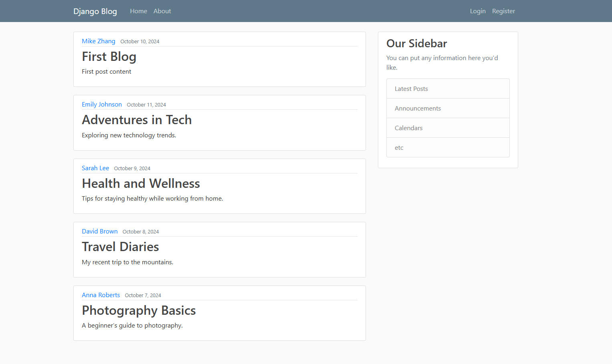Click the Django Blog brand link
Screen dimensions: 612x364
(x=95, y=11)
